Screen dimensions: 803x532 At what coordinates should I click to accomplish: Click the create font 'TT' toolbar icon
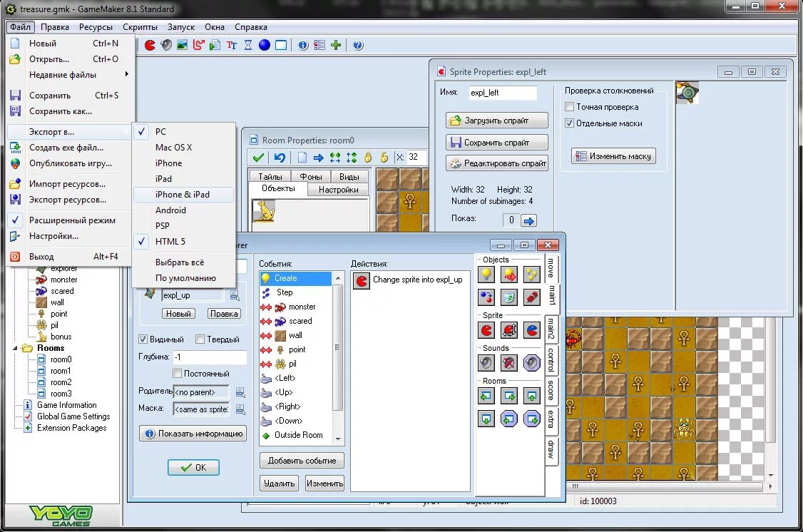point(232,45)
